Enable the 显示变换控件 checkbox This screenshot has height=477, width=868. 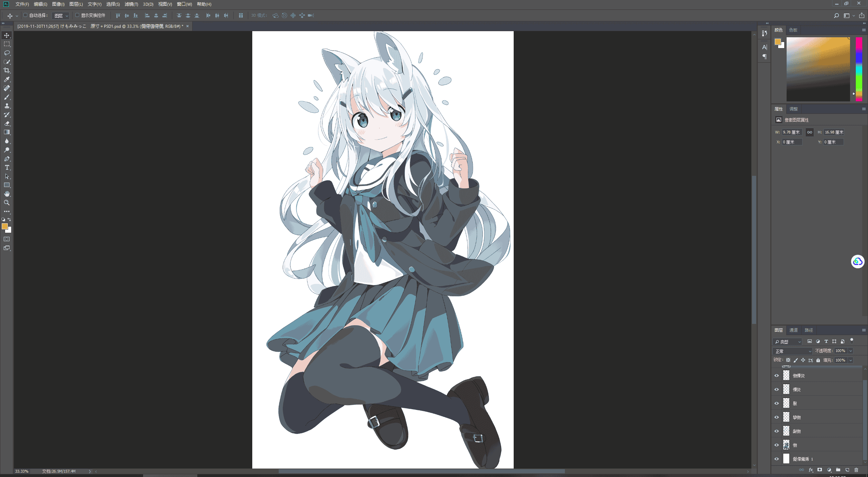coord(77,15)
